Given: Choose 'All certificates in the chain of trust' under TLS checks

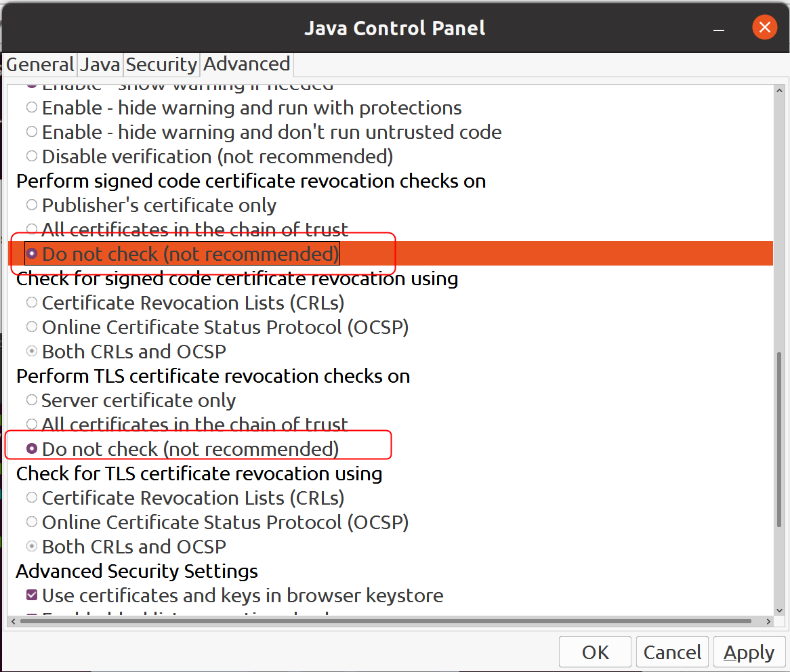Looking at the screenshot, I should tap(32, 424).
